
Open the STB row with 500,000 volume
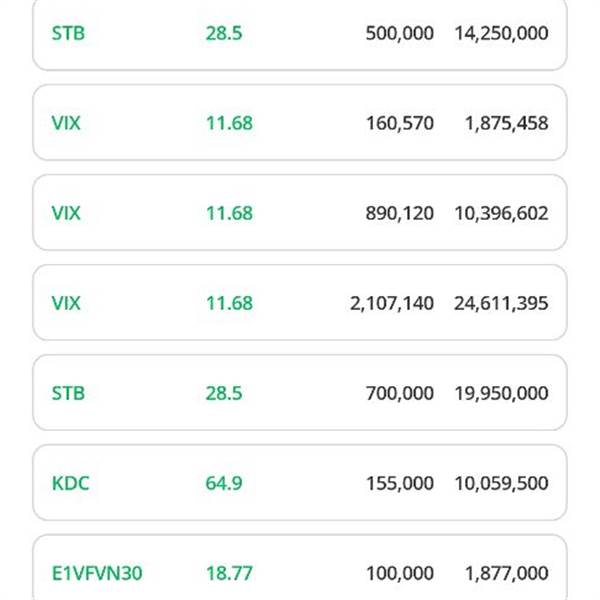click(300, 34)
